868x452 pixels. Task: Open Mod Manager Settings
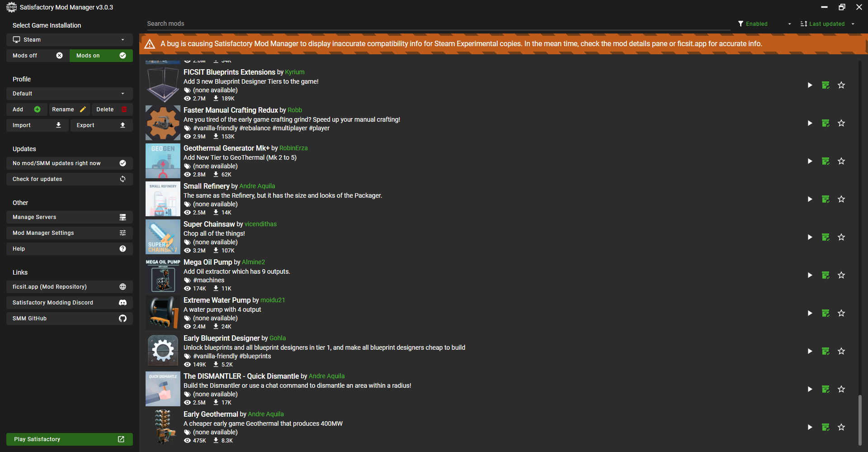click(x=70, y=233)
